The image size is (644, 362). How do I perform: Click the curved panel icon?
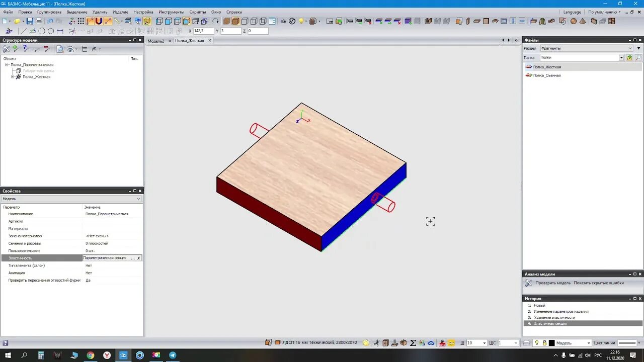tap(495, 21)
